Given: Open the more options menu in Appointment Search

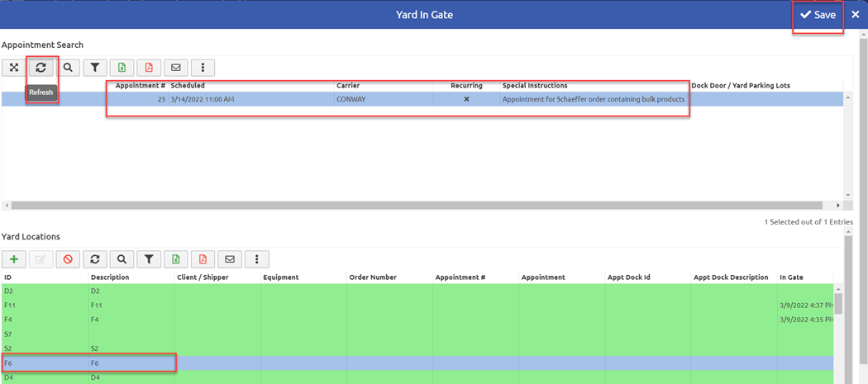Looking at the screenshot, I should (x=203, y=68).
